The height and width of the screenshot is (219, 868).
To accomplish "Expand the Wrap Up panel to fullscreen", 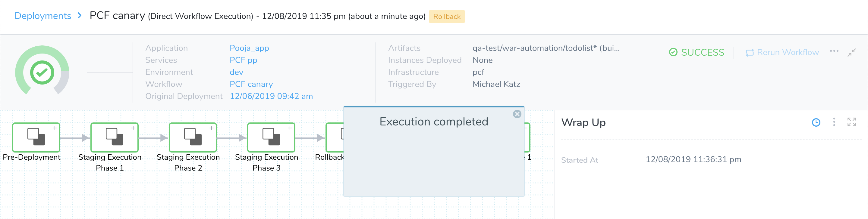I will pos(851,122).
